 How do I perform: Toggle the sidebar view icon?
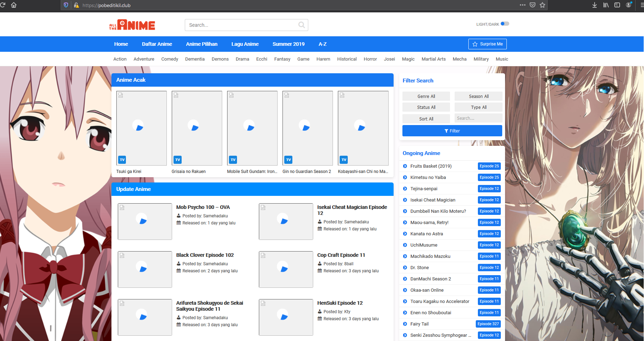tap(617, 5)
